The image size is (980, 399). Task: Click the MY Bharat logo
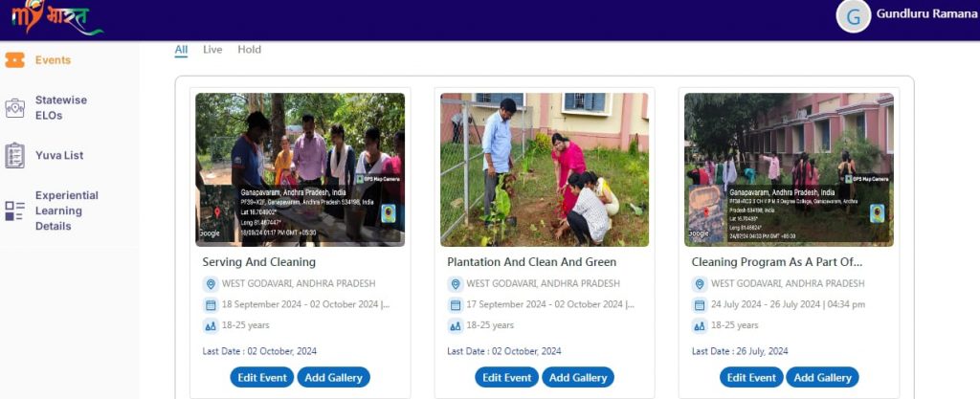pyautogui.click(x=56, y=18)
